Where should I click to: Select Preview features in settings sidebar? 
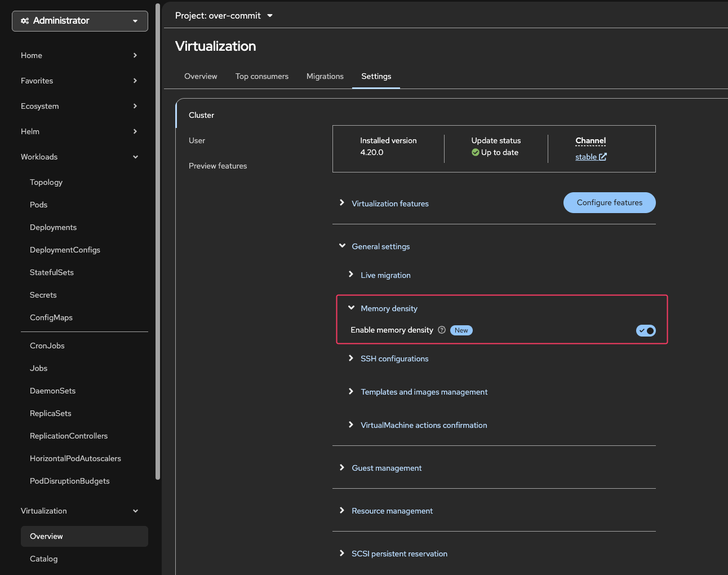217,166
